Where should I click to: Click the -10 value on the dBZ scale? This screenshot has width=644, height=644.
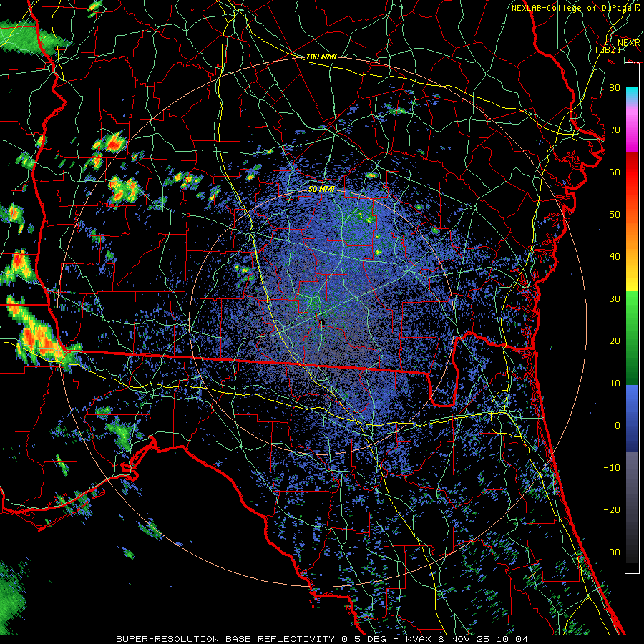(x=612, y=468)
